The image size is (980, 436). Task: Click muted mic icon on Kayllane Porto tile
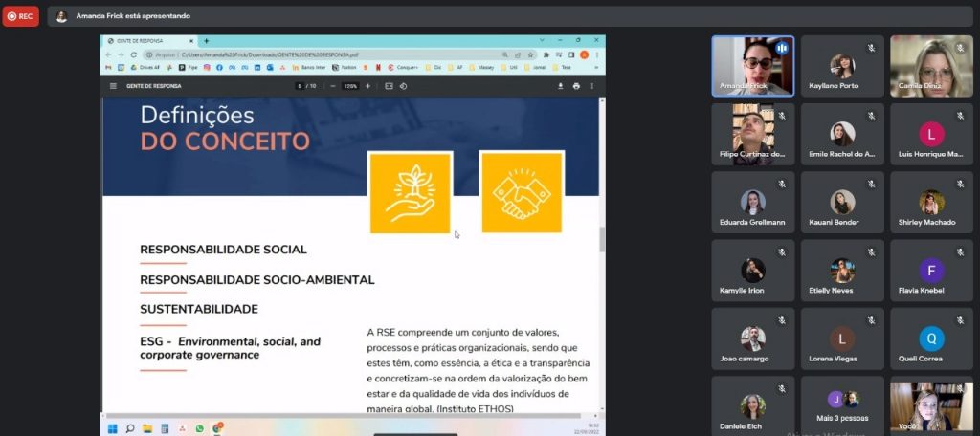[x=871, y=47]
